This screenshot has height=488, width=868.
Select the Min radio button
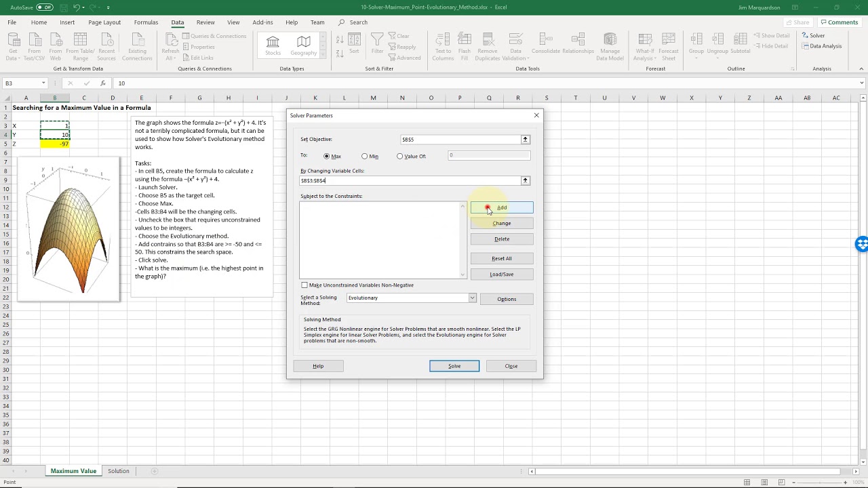coord(365,157)
